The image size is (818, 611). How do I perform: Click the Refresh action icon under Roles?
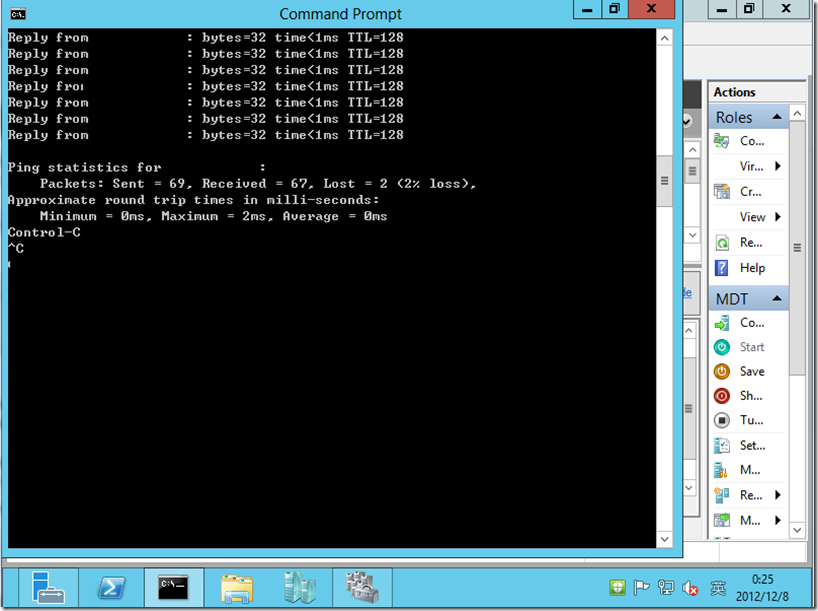pos(722,243)
